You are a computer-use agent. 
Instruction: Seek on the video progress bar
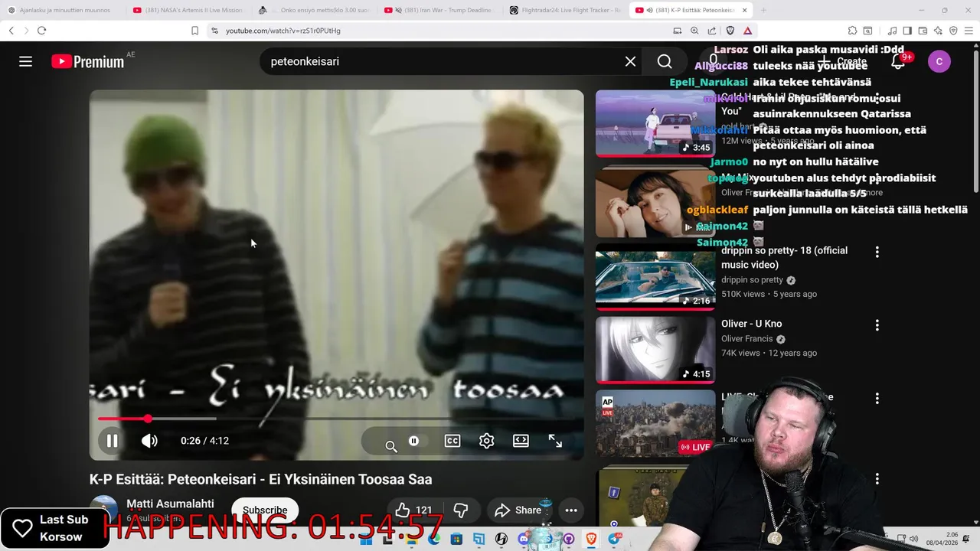click(x=337, y=419)
